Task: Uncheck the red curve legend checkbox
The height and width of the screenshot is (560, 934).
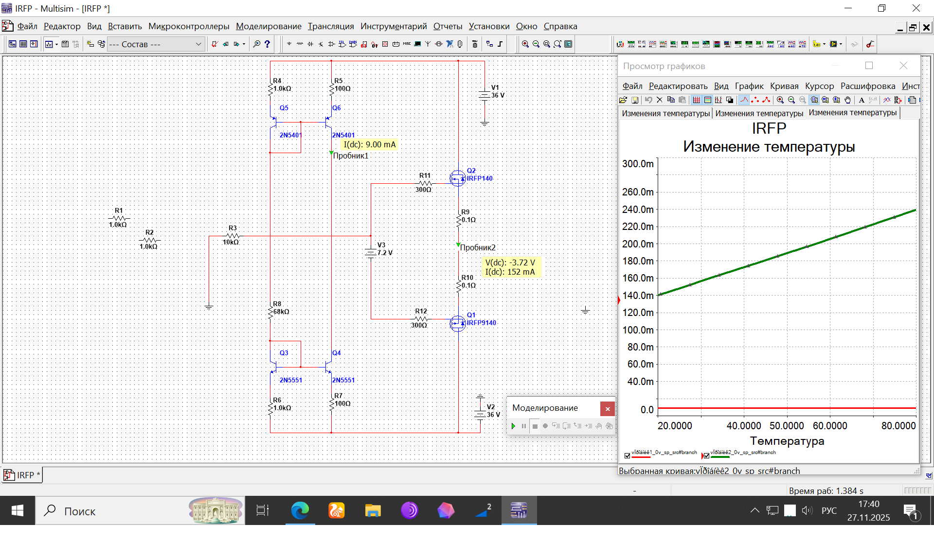Action: pyautogui.click(x=627, y=455)
